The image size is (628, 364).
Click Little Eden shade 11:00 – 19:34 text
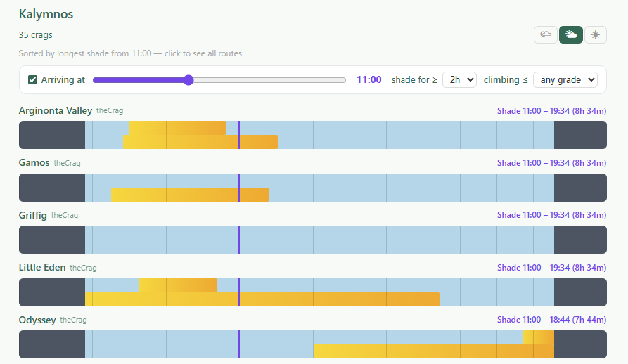click(x=551, y=268)
